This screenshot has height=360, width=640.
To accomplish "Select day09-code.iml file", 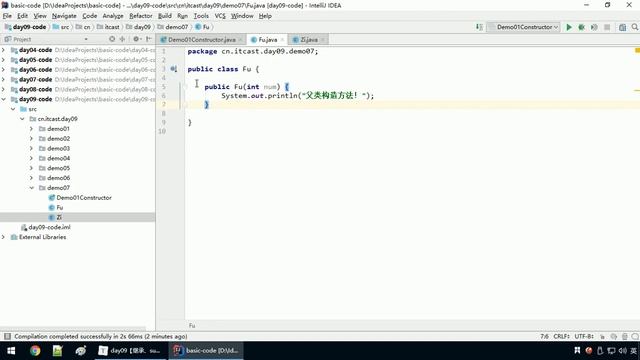I will coord(49,227).
